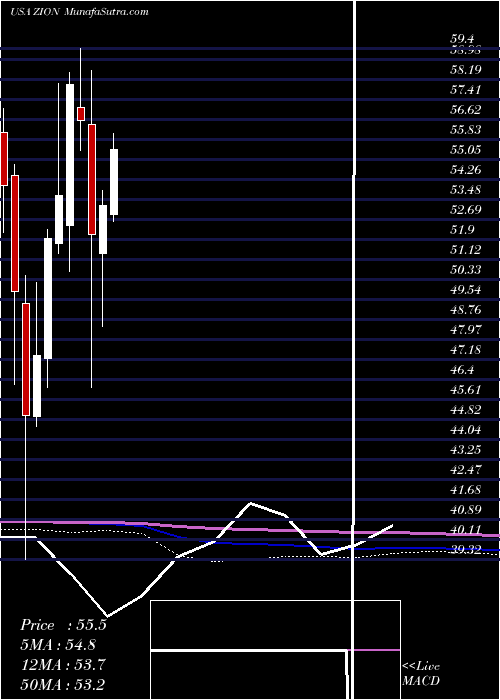The height and width of the screenshot is (700, 500).
Task: Click the 43.25 axis label
Action: tap(466, 450)
